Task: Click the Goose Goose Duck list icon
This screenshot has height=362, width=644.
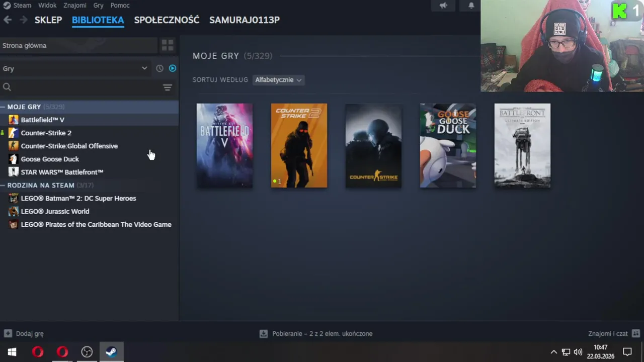Action: click(14, 159)
